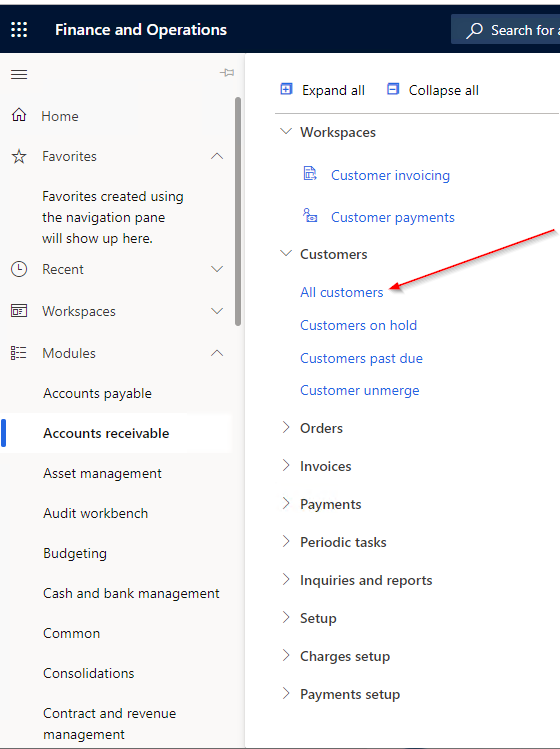Open the All customers link
This screenshot has width=560, height=749.
point(341,293)
